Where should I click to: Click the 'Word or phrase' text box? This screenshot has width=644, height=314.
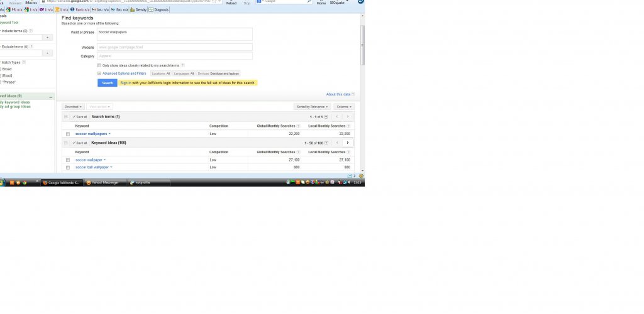(x=175, y=35)
